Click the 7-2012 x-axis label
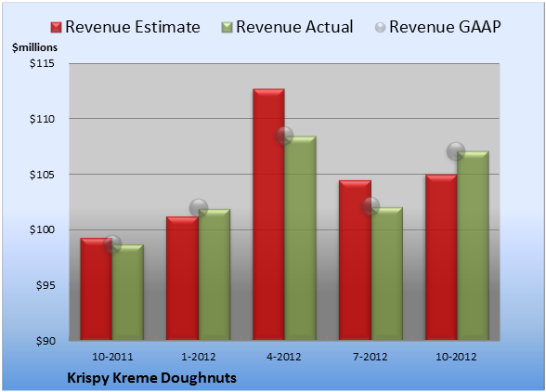This screenshot has width=546, height=392. [370, 357]
